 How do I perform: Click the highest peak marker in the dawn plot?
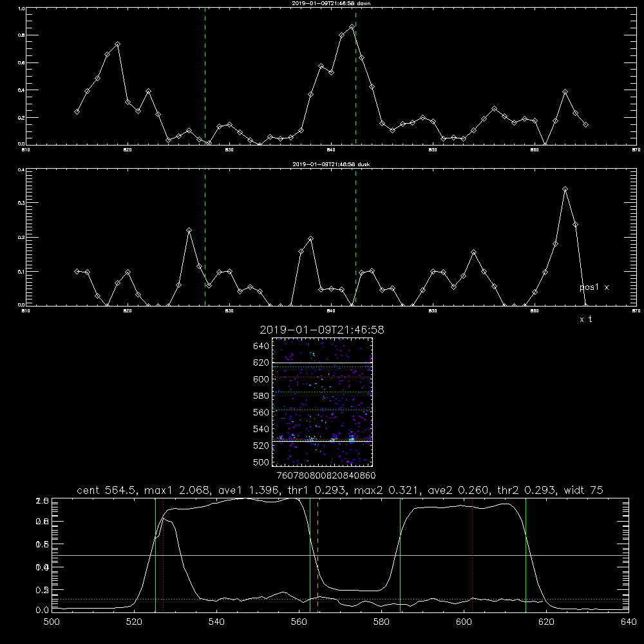[x=352, y=27]
